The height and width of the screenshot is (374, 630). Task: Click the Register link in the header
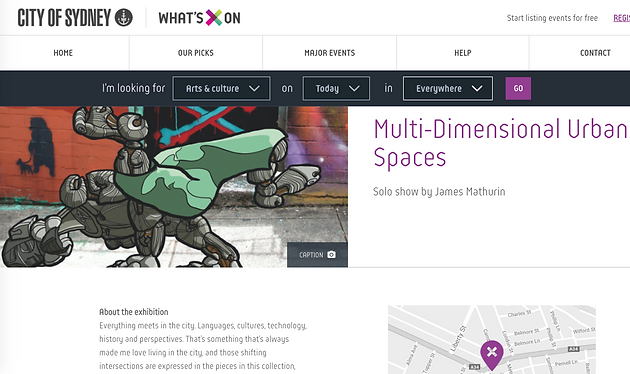[x=622, y=18]
